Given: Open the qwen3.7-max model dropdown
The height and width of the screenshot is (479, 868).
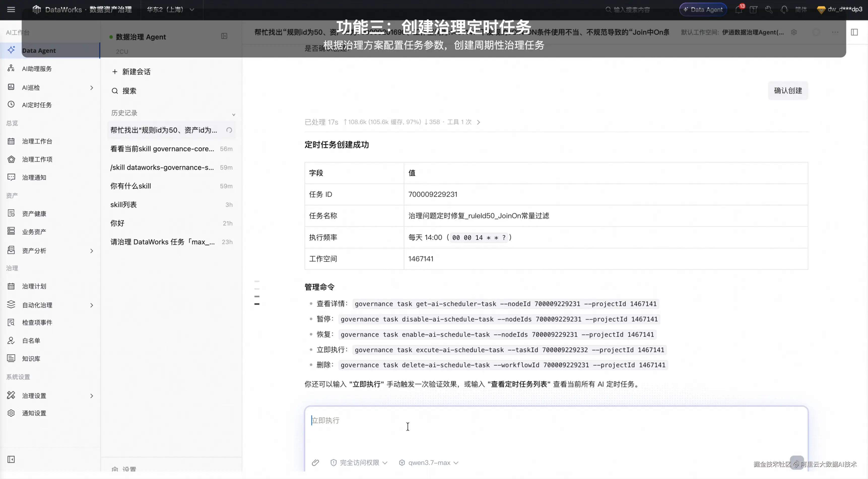Looking at the screenshot, I should coord(428,462).
